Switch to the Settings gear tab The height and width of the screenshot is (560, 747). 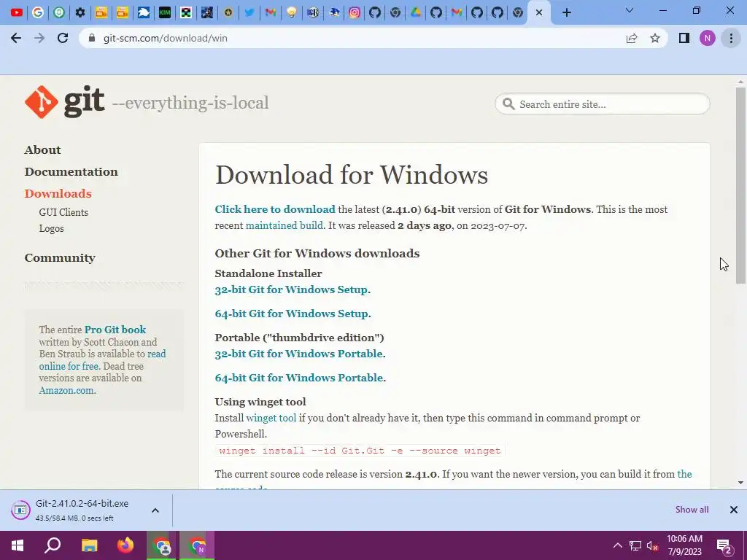[80, 12]
